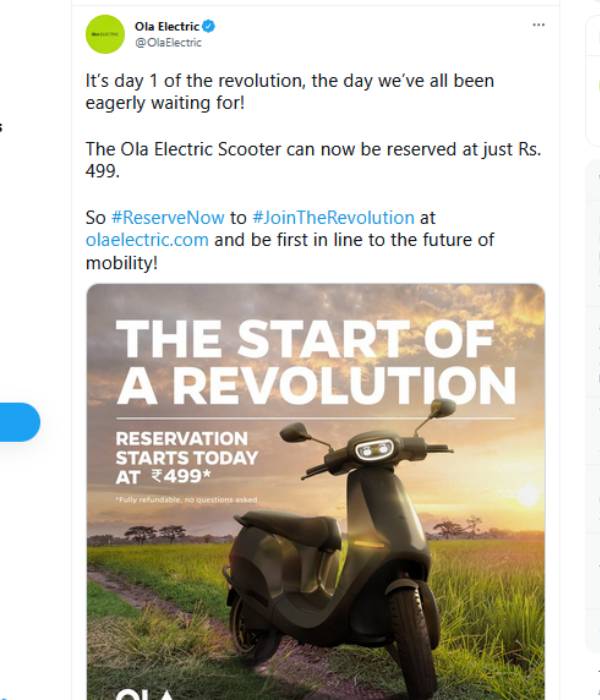Open the scooter promo image
600x700 pixels.
tap(315, 560)
